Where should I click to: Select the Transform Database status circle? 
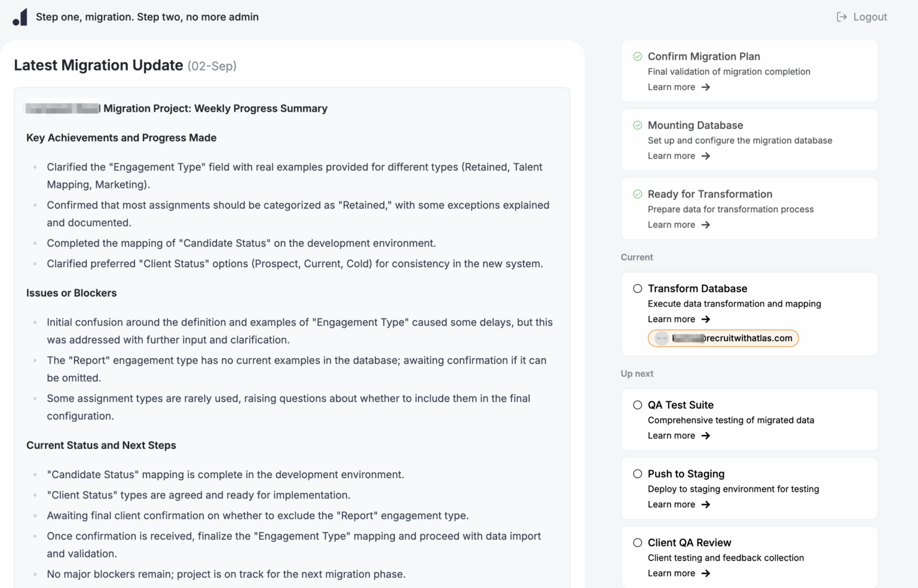point(637,288)
